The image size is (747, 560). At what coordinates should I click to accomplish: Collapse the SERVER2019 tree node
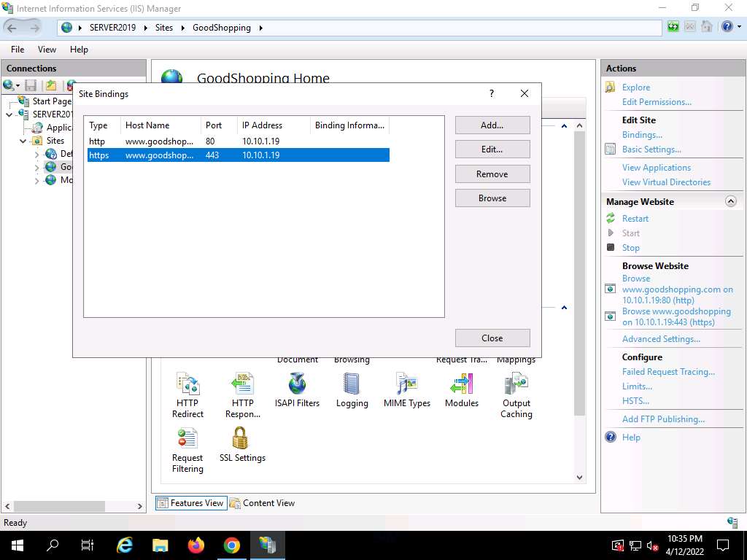pyautogui.click(x=9, y=114)
